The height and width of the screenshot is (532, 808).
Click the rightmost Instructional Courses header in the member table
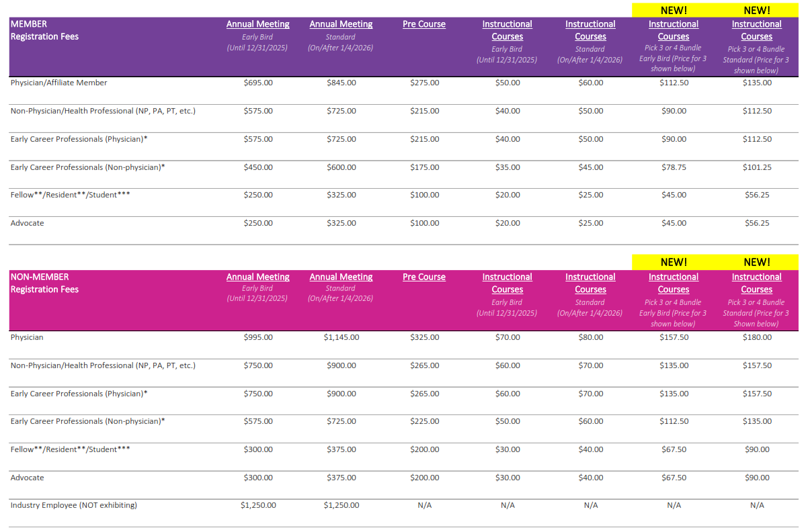(x=756, y=30)
